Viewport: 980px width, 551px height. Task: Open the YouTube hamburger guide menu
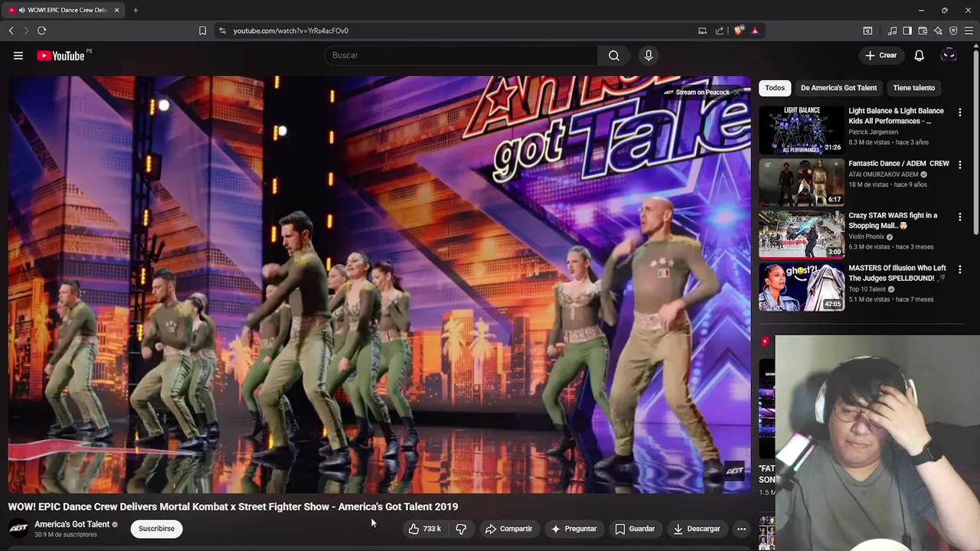click(18, 55)
